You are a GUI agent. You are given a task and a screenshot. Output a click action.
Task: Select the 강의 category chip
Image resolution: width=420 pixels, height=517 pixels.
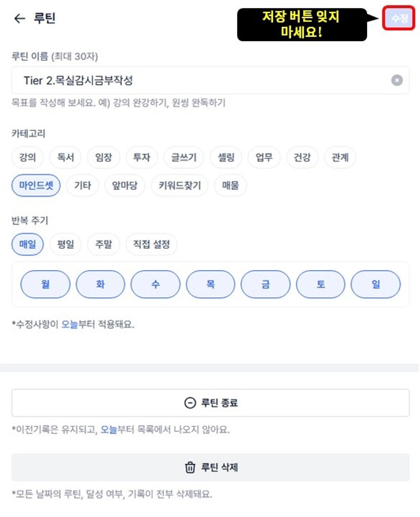(27, 157)
